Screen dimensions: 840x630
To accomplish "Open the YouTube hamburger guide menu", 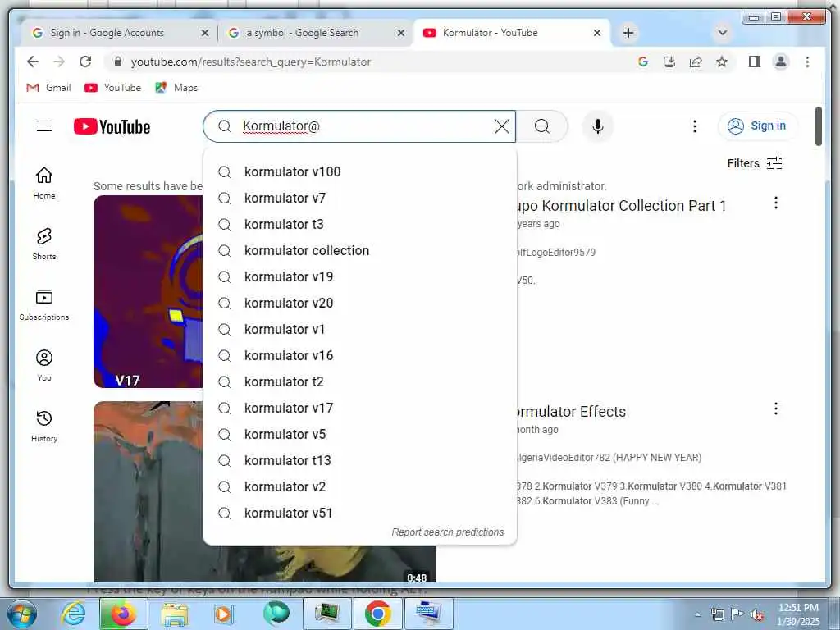I will (x=44, y=126).
